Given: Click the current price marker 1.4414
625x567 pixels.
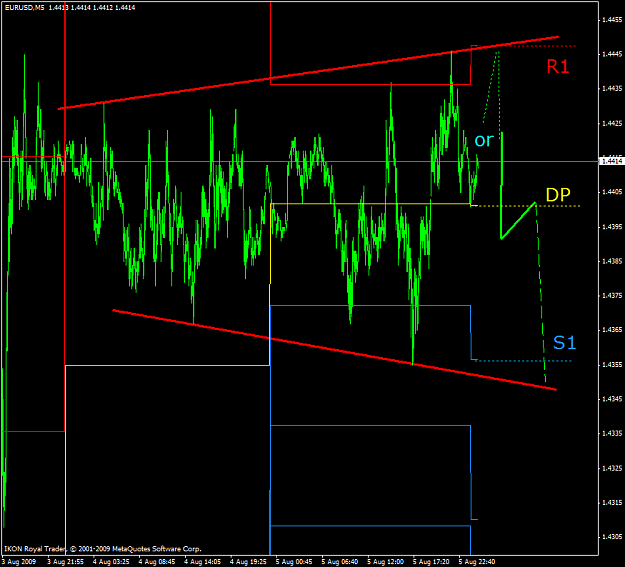Looking at the screenshot, I should (x=612, y=161).
